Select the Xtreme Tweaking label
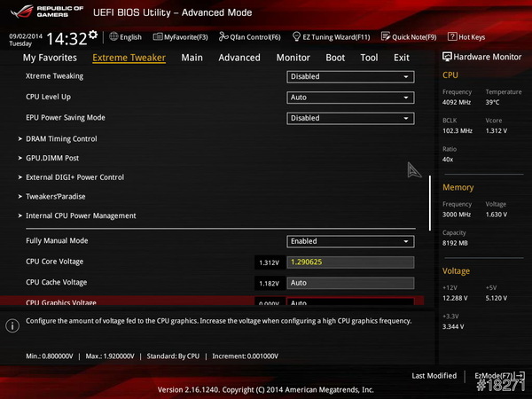This screenshot has width=532, height=399. [54, 76]
